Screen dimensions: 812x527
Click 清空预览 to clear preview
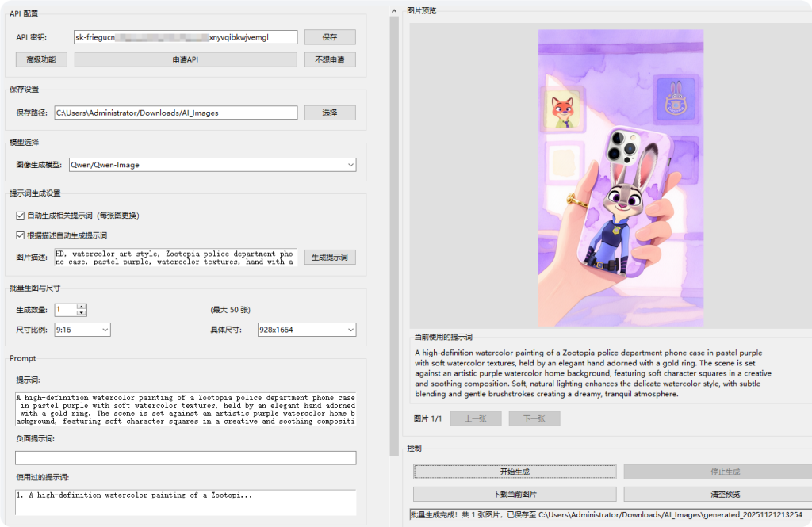coord(724,494)
